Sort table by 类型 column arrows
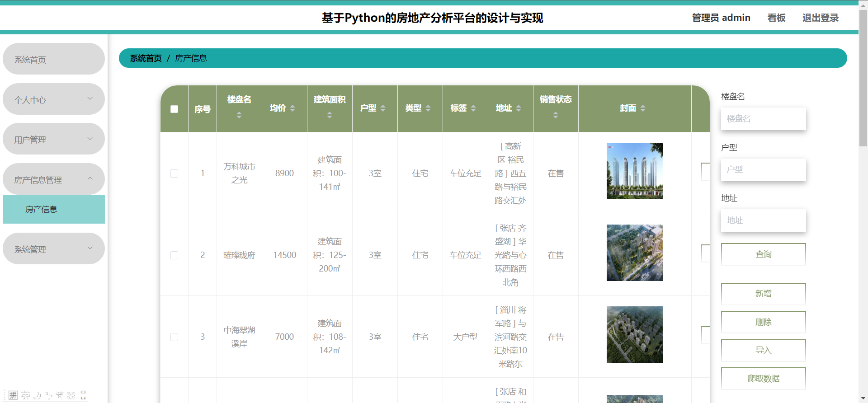 pos(428,108)
